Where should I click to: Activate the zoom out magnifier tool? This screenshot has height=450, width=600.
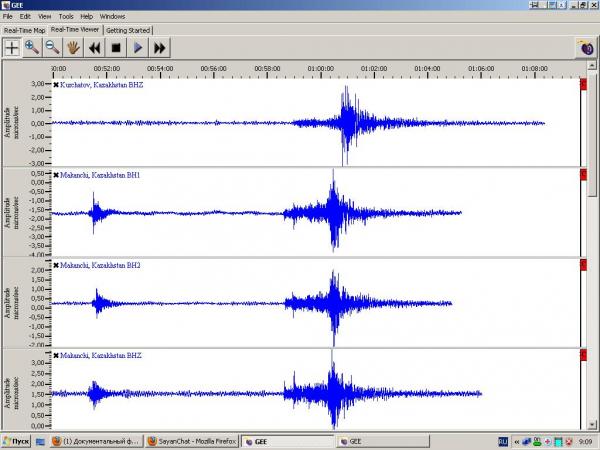(x=52, y=48)
